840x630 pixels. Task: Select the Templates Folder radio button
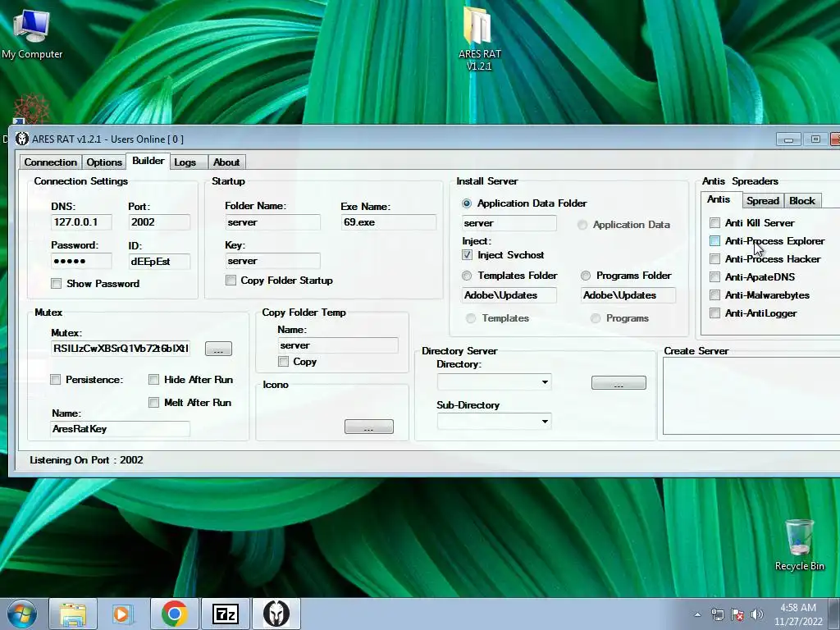point(467,276)
